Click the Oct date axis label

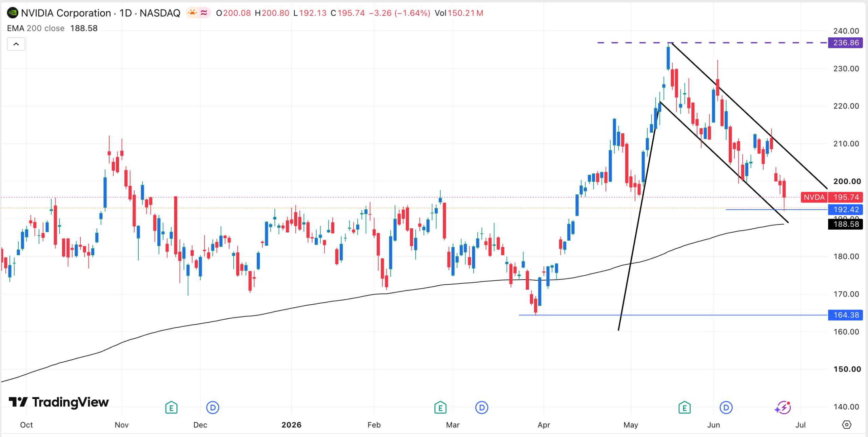[x=26, y=425]
